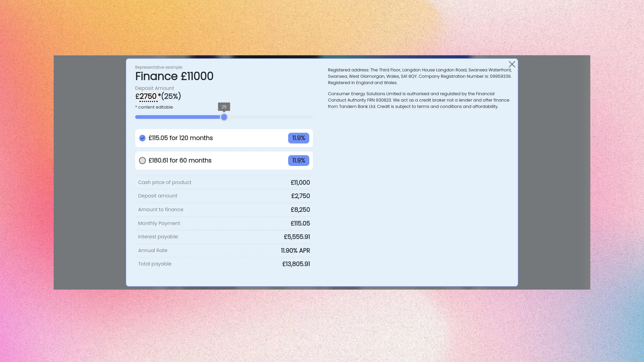Click the Monthly Payment £115.05 value
Screen dimensions: 644x362
300,224
